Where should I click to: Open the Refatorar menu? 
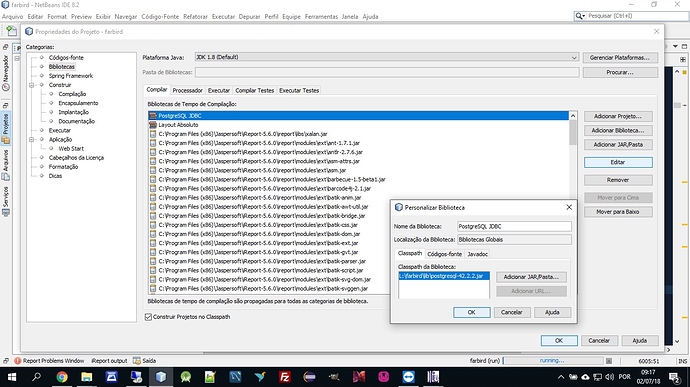195,17
